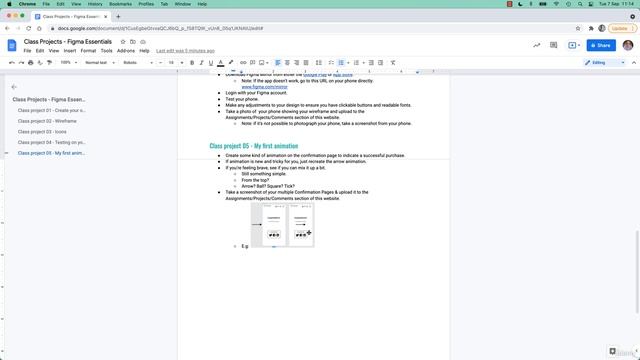Click the blue Share button
The image size is (640, 360).
click(601, 45)
